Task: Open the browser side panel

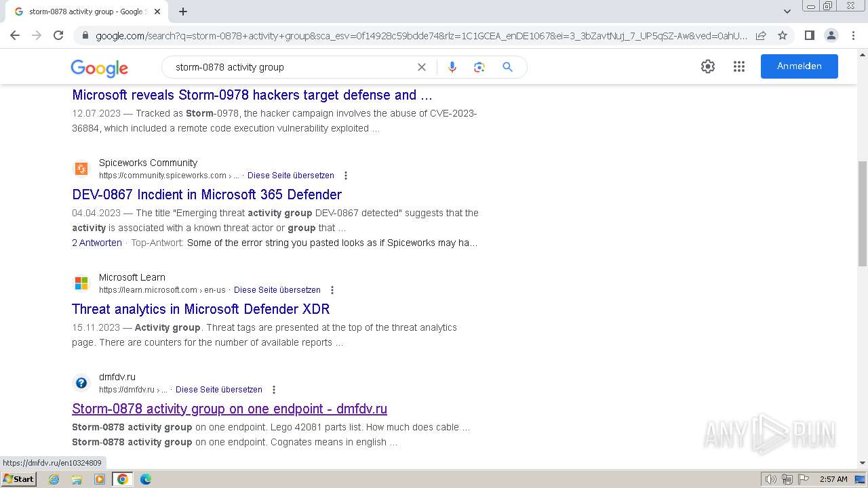Action: click(x=809, y=35)
